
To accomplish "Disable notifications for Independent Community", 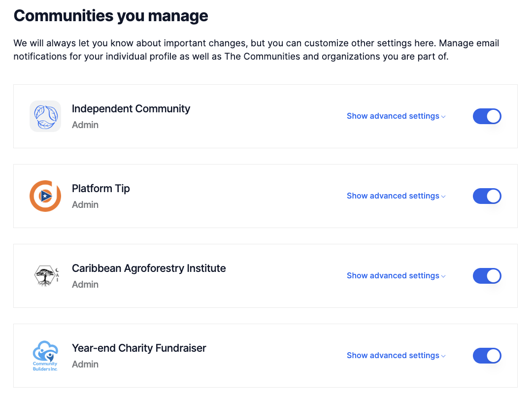I will click(x=487, y=116).
